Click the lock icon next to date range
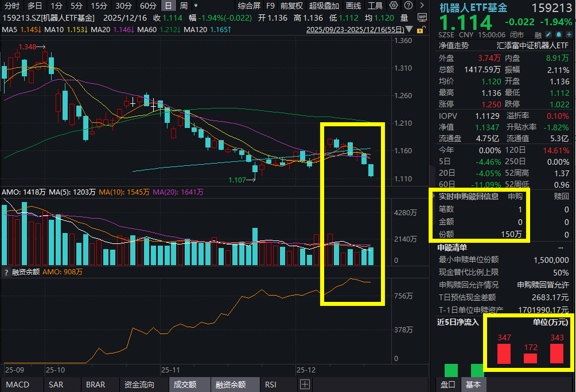This screenshot has height=392, width=576. pyautogui.click(x=422, y=29)
